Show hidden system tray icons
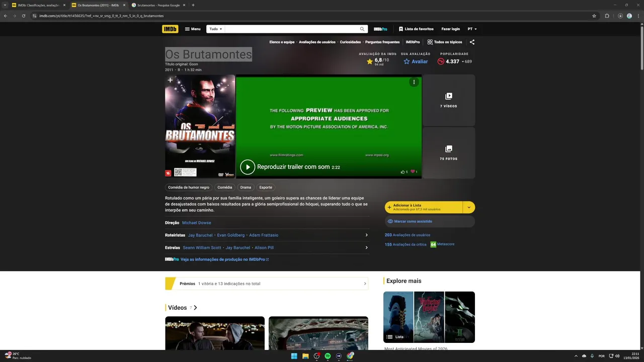The width and height of the screenshot is (644, 362). (576, 356)
